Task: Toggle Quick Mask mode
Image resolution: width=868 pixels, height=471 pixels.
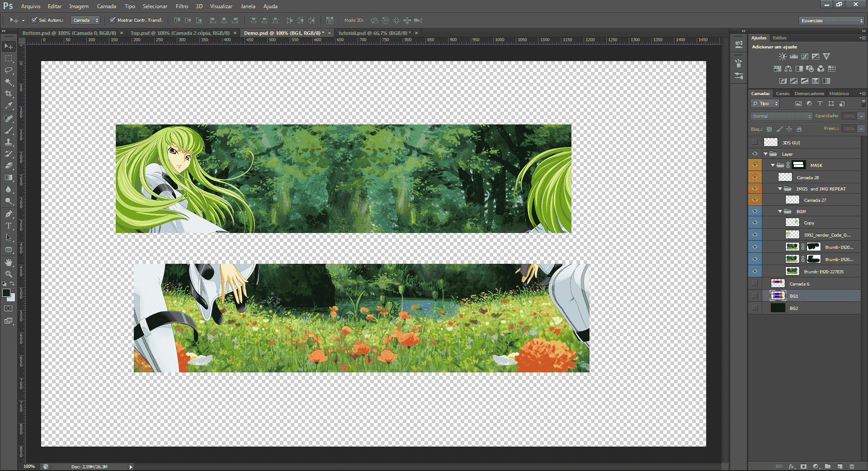Action: coord(9,309)
